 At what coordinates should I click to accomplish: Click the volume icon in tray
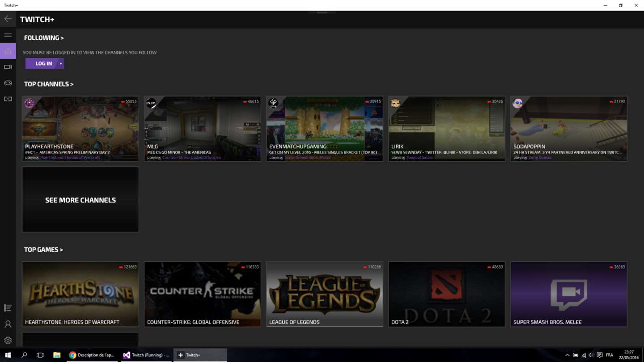point(591,355)
